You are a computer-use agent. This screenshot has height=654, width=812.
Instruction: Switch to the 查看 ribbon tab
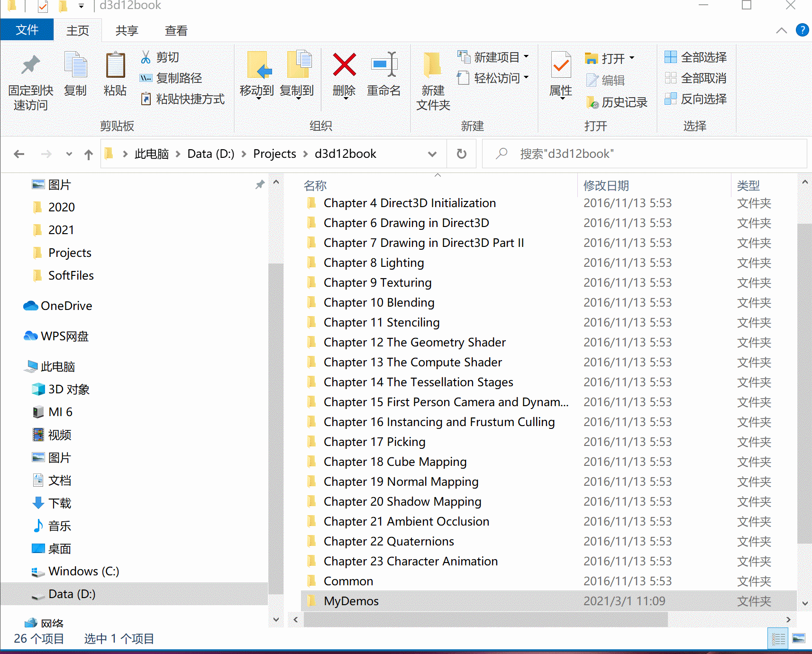point(175,30)
